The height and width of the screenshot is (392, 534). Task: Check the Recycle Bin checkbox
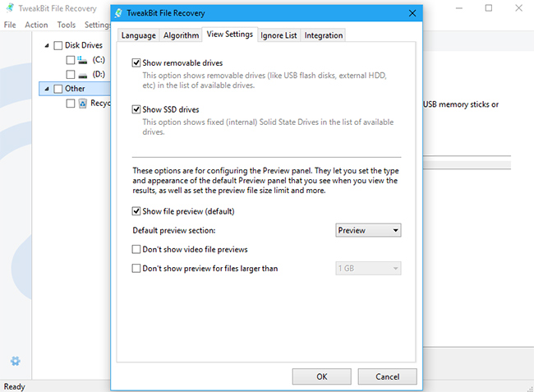click(70, 104)
